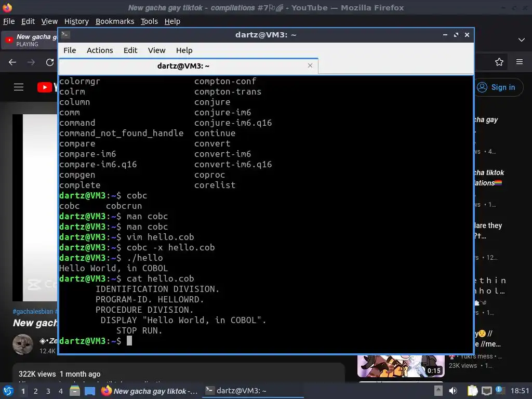The height and width of the screenshot is (399, 532).
Task: Open Firefox's View menu
Action: (x=49, y=21)
